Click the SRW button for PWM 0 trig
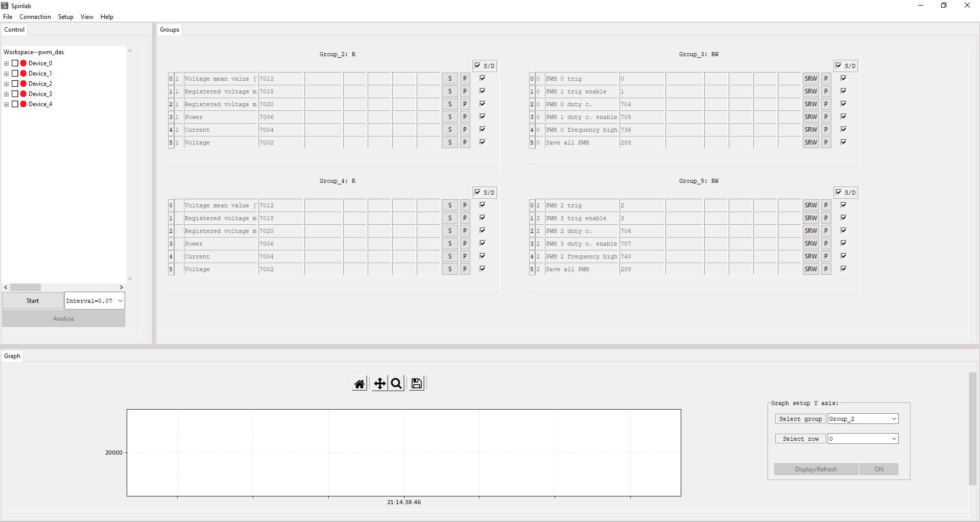Image resolution: width=980 pixels, height=522 pixels. (x=810, y=79)
